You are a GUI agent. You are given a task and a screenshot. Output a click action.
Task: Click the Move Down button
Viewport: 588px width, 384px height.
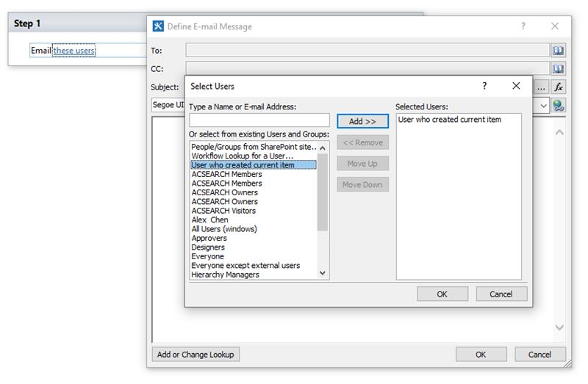(362, 185)
